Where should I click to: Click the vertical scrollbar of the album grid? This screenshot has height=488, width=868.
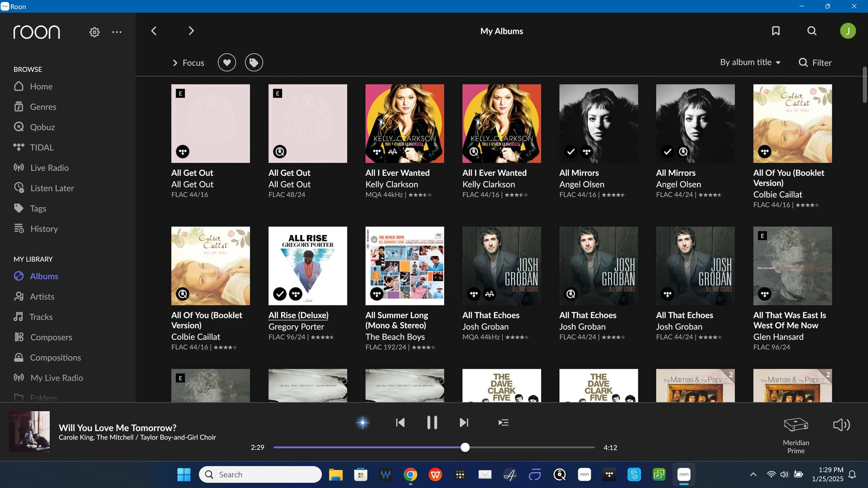click(x=864, y=84)
